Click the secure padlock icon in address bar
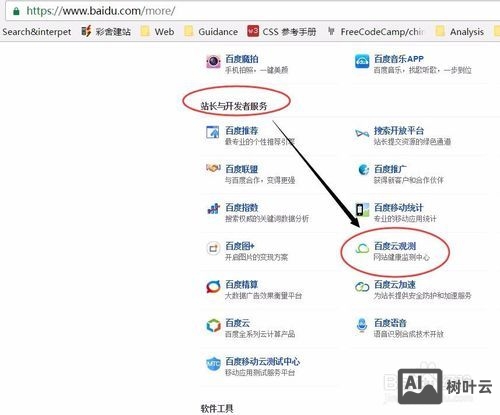 point(16,11)
